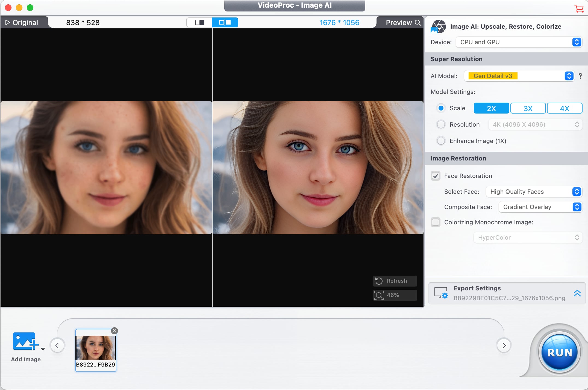
Task: Select the B8922...F9B29 image thumbnail
Action: tap(96, 350)
